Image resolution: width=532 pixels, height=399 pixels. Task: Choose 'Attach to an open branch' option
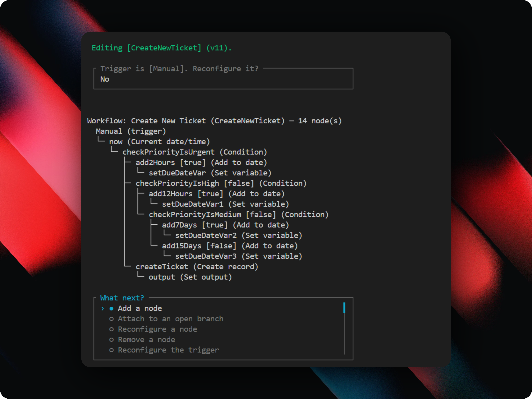pos(166,319)
